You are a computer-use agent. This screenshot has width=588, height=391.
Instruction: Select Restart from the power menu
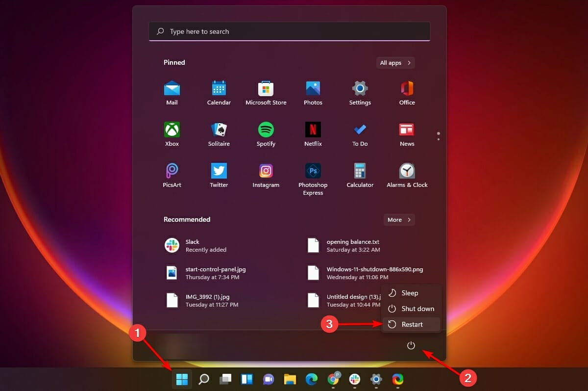(x=411, y=324)
